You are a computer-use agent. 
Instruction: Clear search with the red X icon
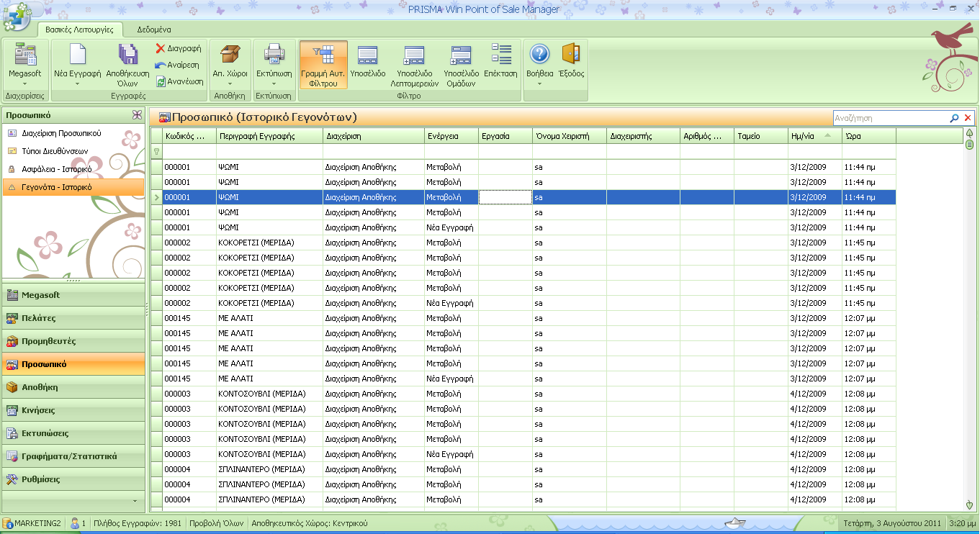point(968,118)
